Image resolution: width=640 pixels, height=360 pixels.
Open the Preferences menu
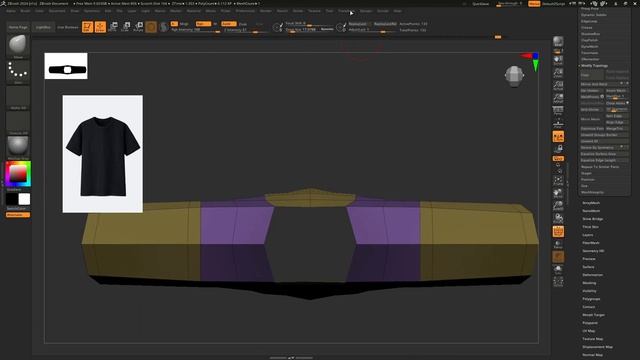click(x=245, y=11)
